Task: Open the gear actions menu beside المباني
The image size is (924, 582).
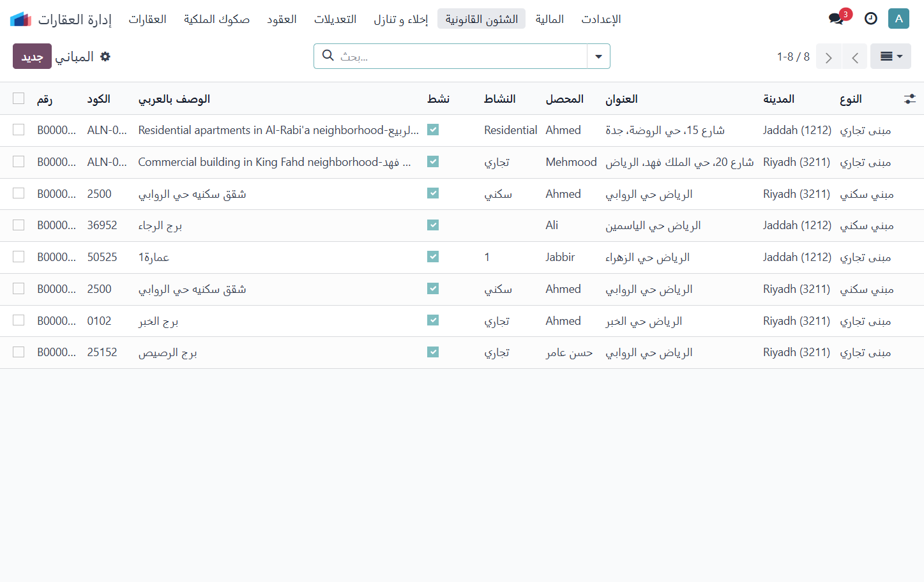Action: (x=105, y=56)
